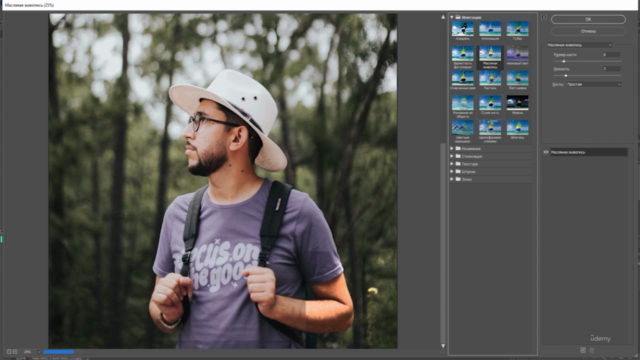Screen dimensions: 640x360
Task: Delete the selected effect layer
Action: coord(592,350)
